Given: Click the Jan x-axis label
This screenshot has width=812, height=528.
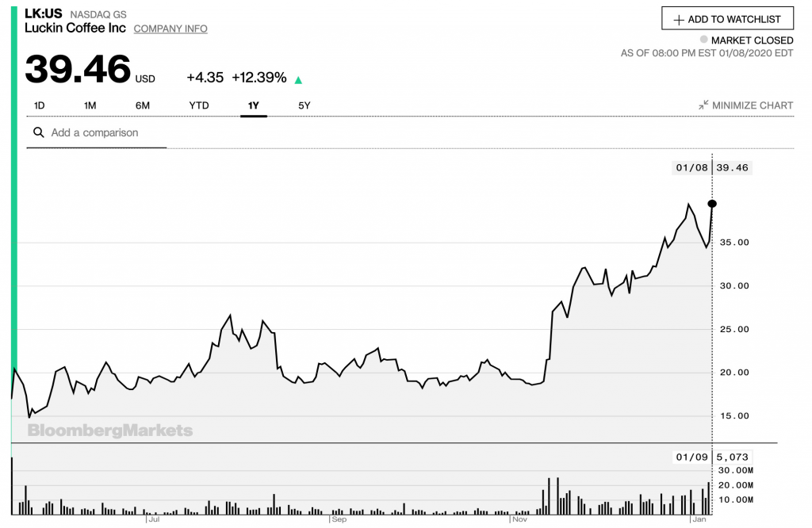Looking at the screenshot, I should click(x=699, y=519).
